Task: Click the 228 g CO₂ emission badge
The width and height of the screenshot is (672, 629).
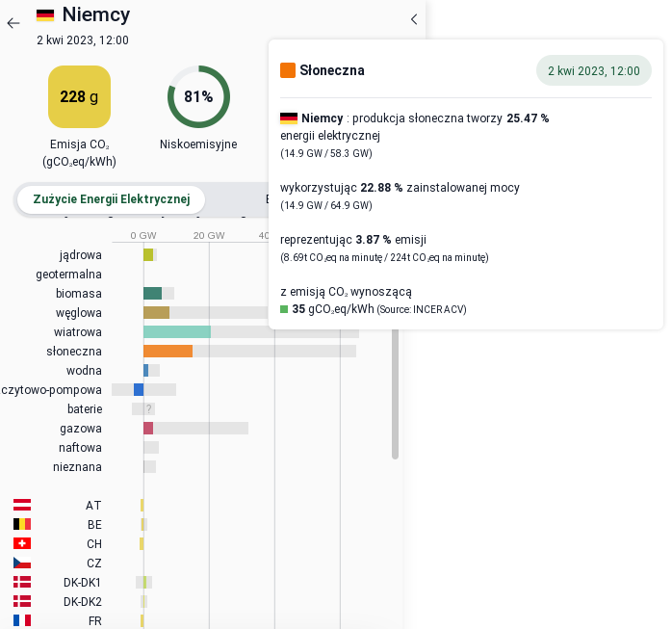Action: 79,96
